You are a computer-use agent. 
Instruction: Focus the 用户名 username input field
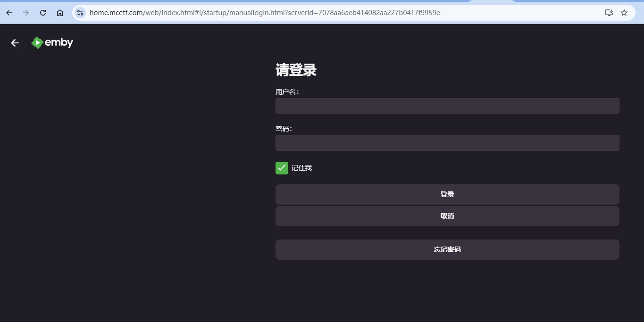point(447,106)
